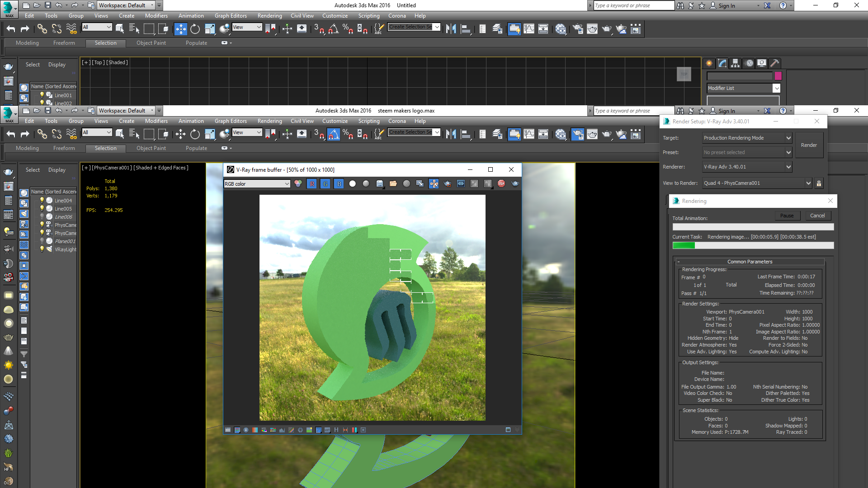
Task: Open the Target rendering mode dropdown
Action: (747, 138)
